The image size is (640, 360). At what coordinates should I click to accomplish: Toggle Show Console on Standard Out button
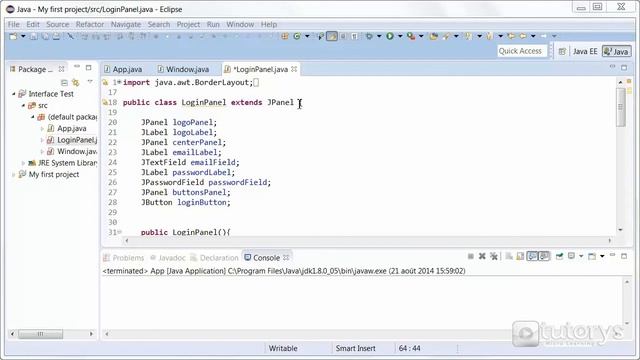[533, 256]
